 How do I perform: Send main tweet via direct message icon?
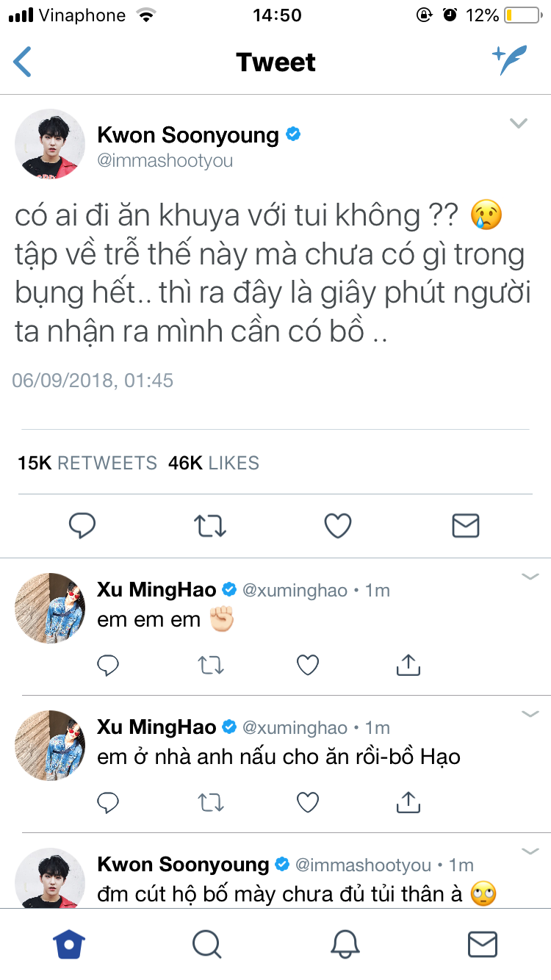(x=465, y=525)
